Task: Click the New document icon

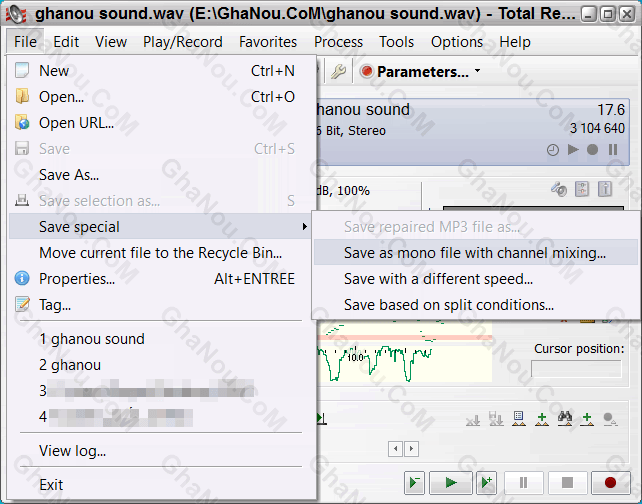Action: (x=22, y=70)
